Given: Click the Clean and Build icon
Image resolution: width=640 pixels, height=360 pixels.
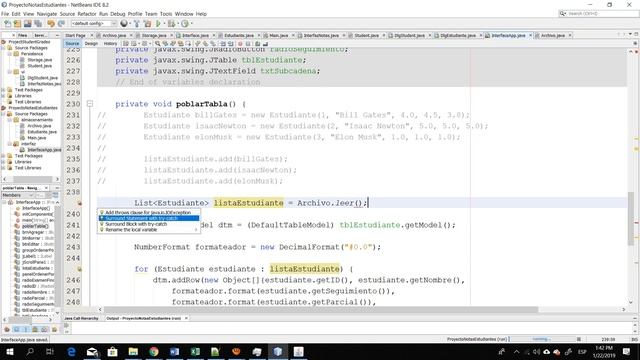Looking at the screenshot, I should (147, 24).
